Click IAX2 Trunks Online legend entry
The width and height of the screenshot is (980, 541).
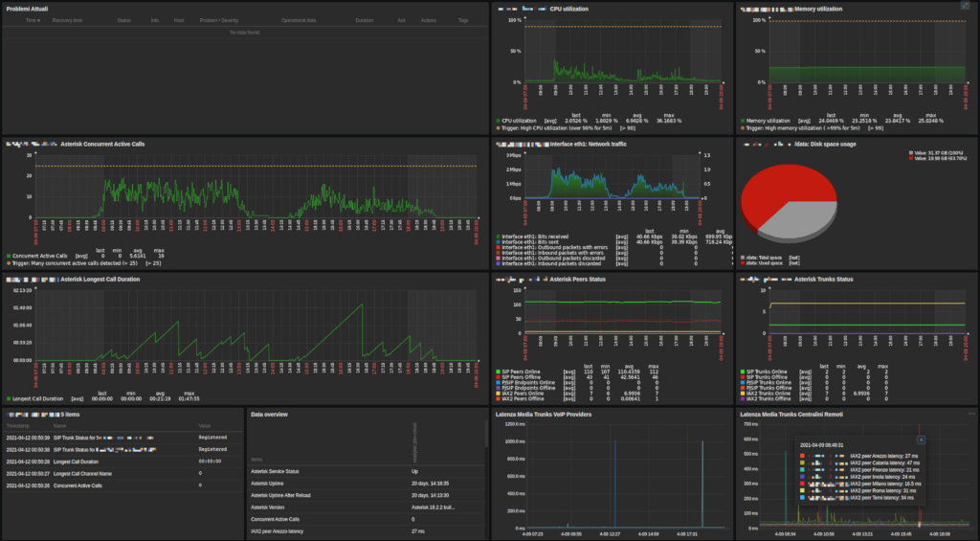pos(768,394)
